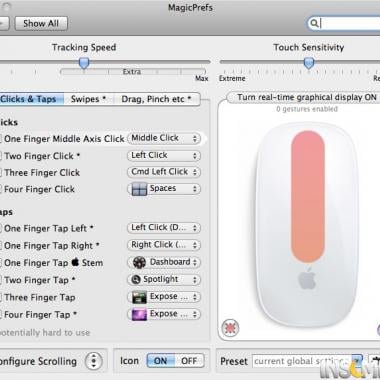Click the Tracking Speed slider handle

click(84, 63)
